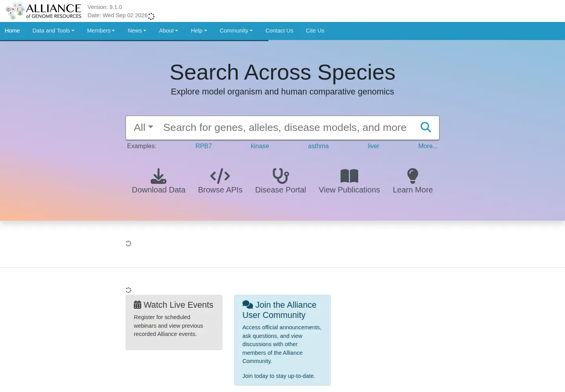
Task: Try the kinase example search
Action: click(x=260, y=146)
